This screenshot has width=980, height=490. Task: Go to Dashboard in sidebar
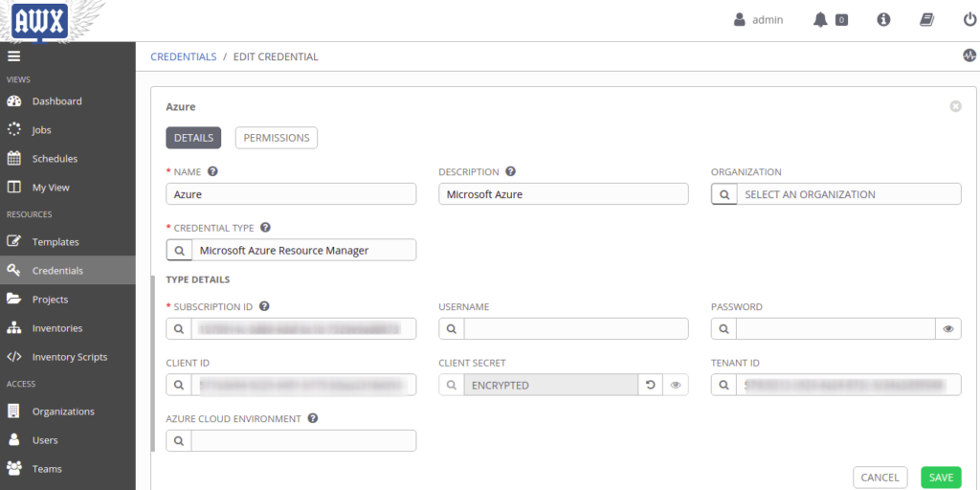(68, 101)
